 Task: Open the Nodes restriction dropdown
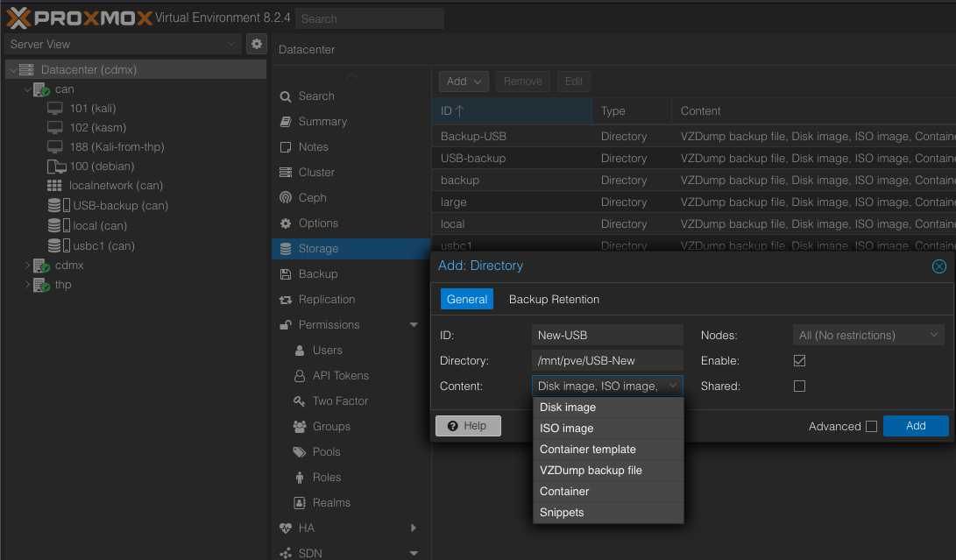click(869, 335)
